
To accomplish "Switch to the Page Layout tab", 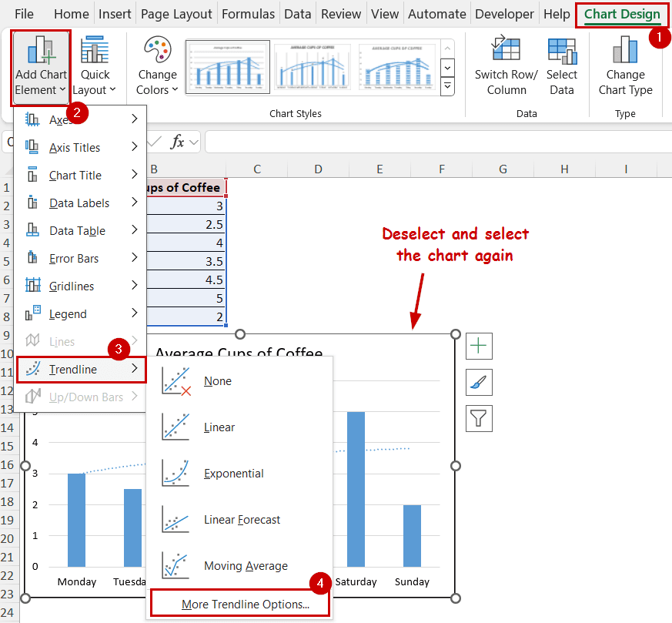I will pyautogui.click(x=176, y=14).
